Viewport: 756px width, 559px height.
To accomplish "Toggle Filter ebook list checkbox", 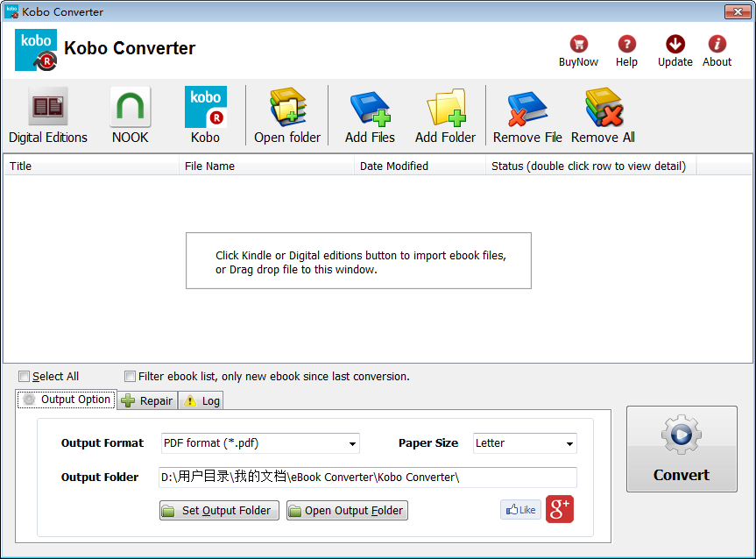I will point(130,376).
